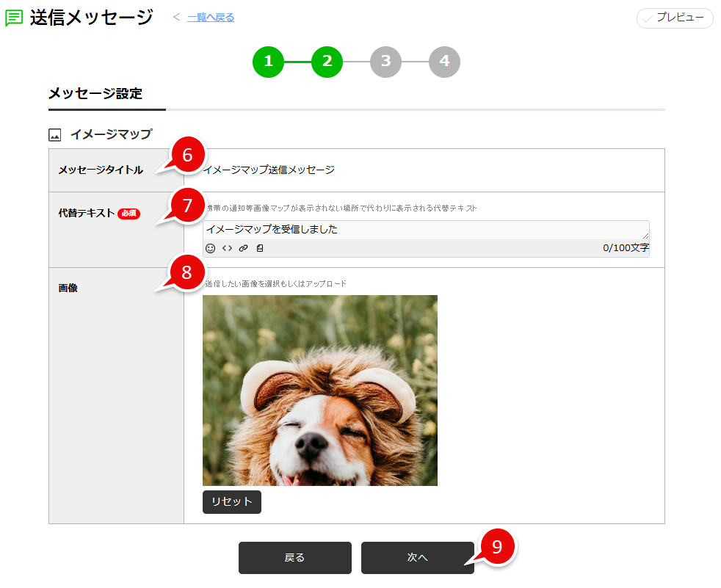This screenshot has height=588, width=721.
Task: Insert an emoji into the alternate text
Action: pos(211,249)
